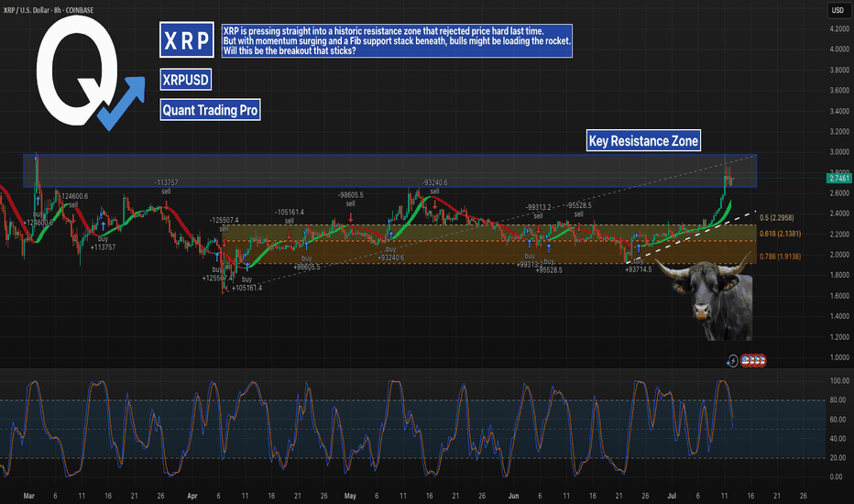Click the lightning bolt event icon
Image resolution: width=854 pixels, height=504 pixels.
732,361
